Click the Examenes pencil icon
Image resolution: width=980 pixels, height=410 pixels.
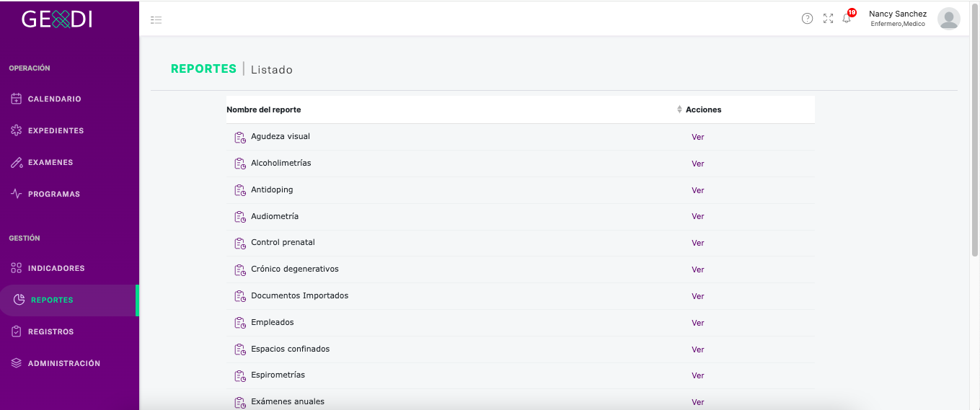point(17,162)
